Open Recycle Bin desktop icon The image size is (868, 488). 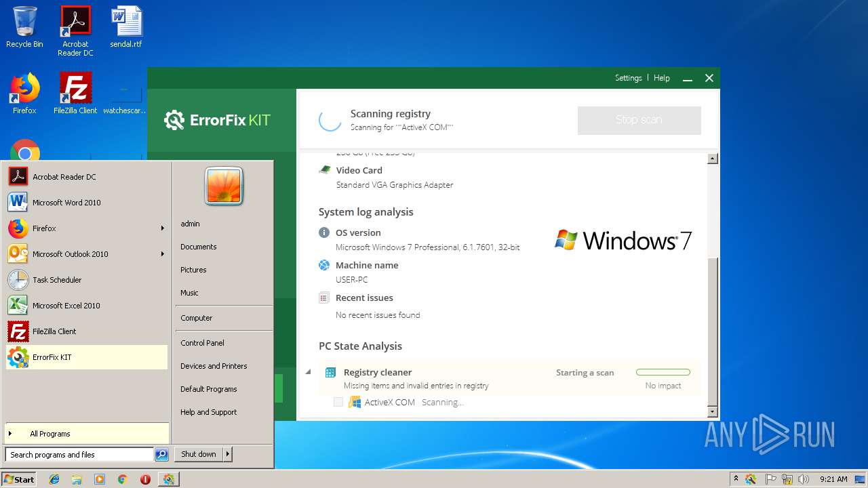tap(24, 27)
